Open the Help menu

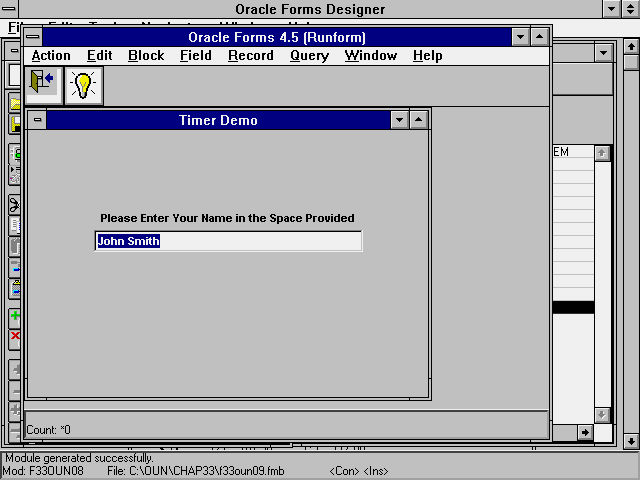[427, 56]
